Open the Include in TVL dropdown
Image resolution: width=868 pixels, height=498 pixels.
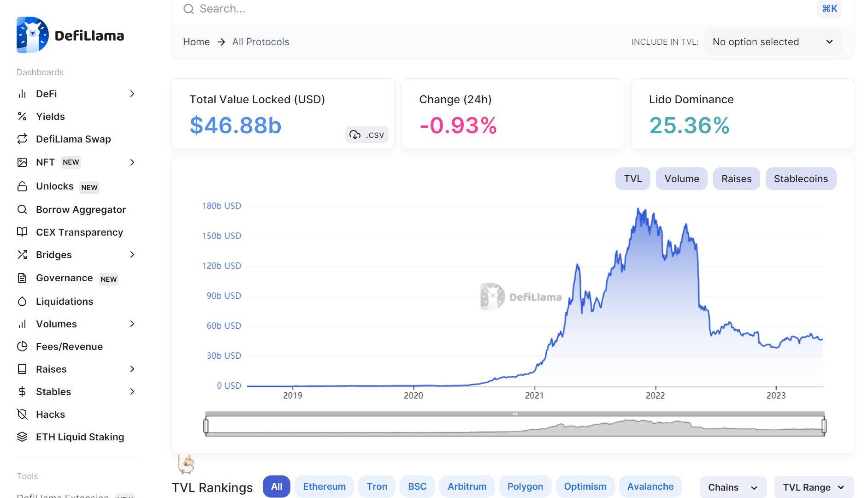coord(773,42)
